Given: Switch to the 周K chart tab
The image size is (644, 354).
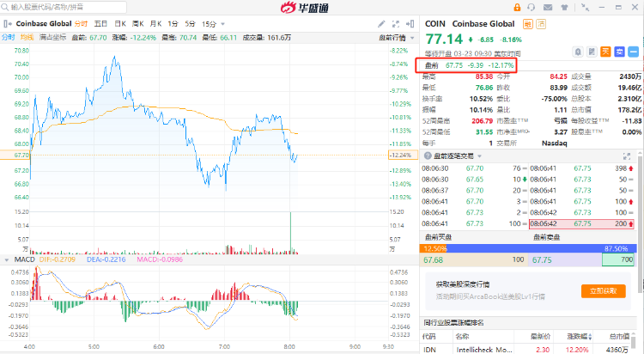Looking at the screenshot, I should 137,24.
